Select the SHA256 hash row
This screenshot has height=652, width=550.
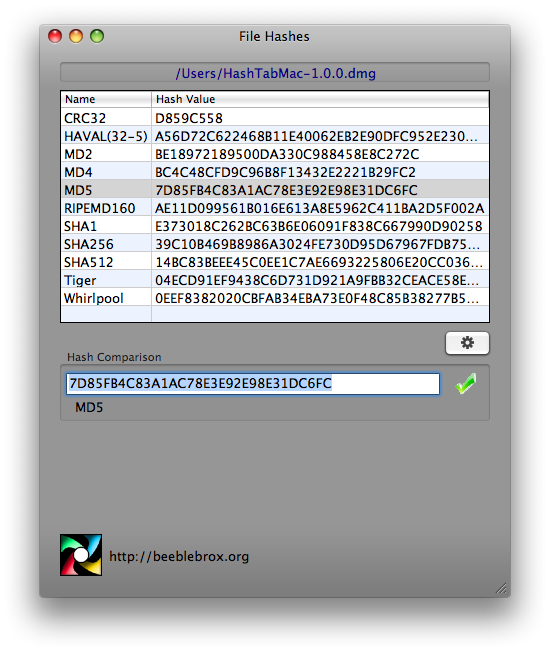275,244
